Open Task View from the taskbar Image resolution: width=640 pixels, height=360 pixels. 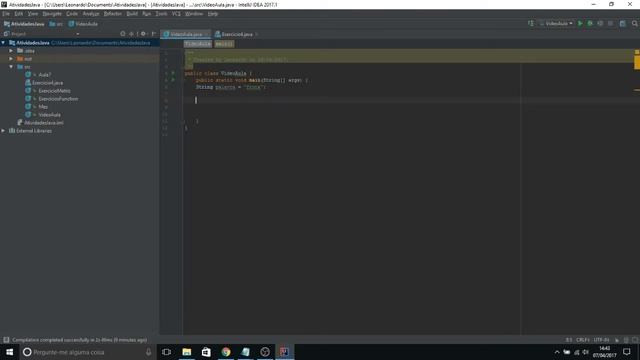click(x=167, y=352)
